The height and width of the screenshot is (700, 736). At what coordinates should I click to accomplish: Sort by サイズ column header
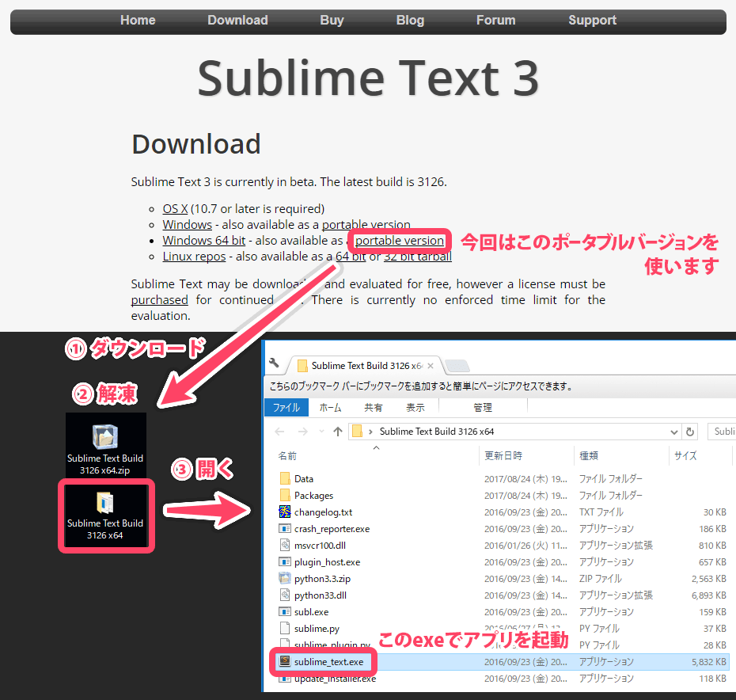(685, 455)
